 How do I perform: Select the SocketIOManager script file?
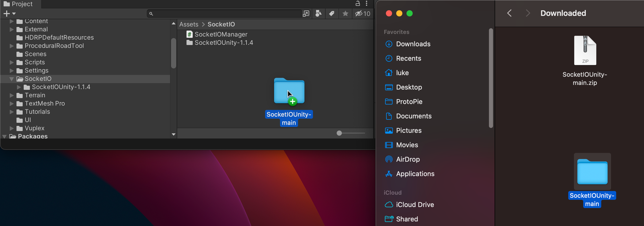[x=221, y=34]
